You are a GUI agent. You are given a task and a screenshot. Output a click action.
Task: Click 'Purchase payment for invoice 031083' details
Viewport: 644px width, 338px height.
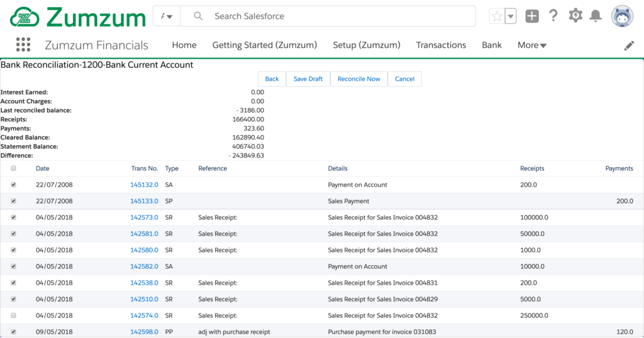pyautogui.click(x=382, y=332)
